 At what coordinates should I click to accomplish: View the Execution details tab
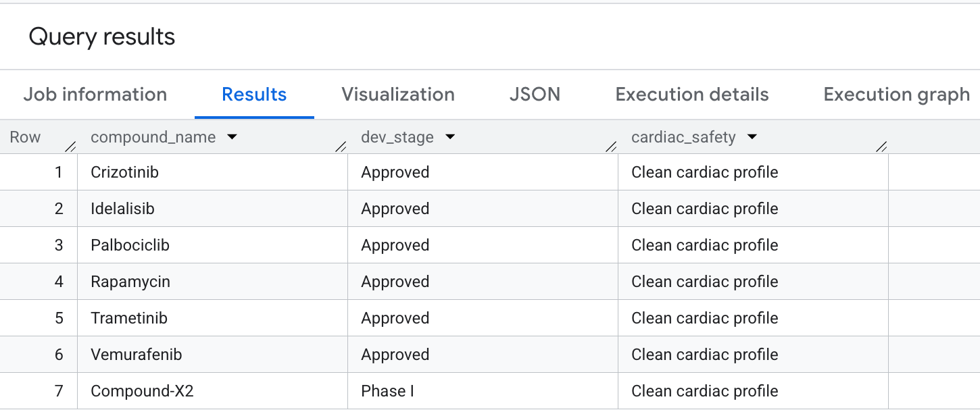692,95
